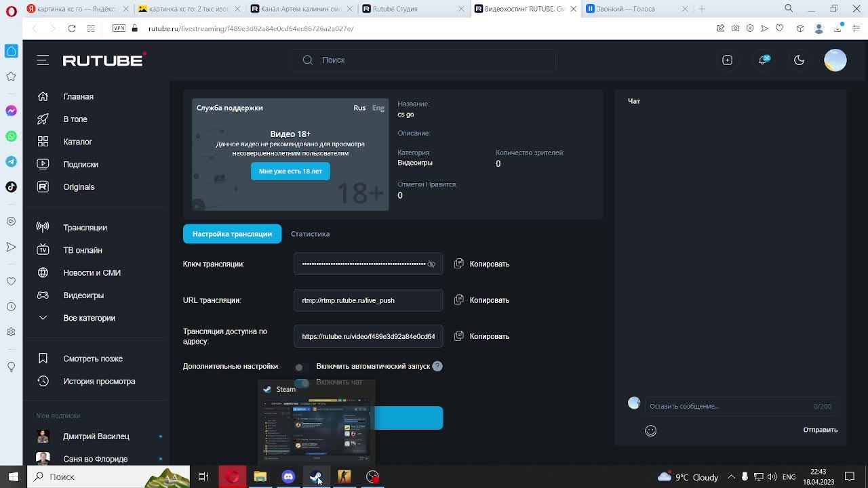Viewport: 868px width, 488px height.
Task: Open TikTok in Opera sidebar
Action: click(12, 187)
